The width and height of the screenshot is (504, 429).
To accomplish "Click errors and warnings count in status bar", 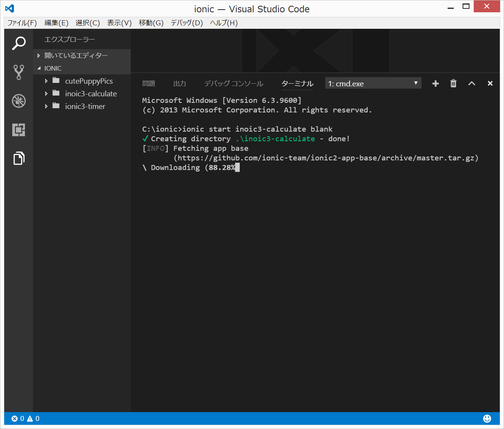I will 26,419.
